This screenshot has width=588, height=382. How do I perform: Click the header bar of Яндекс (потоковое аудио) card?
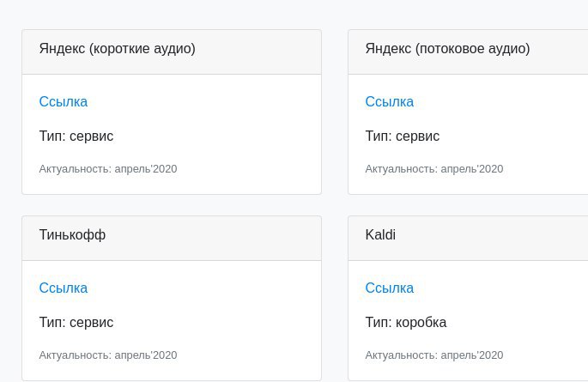pyautogui.click(x=468, y=52)
